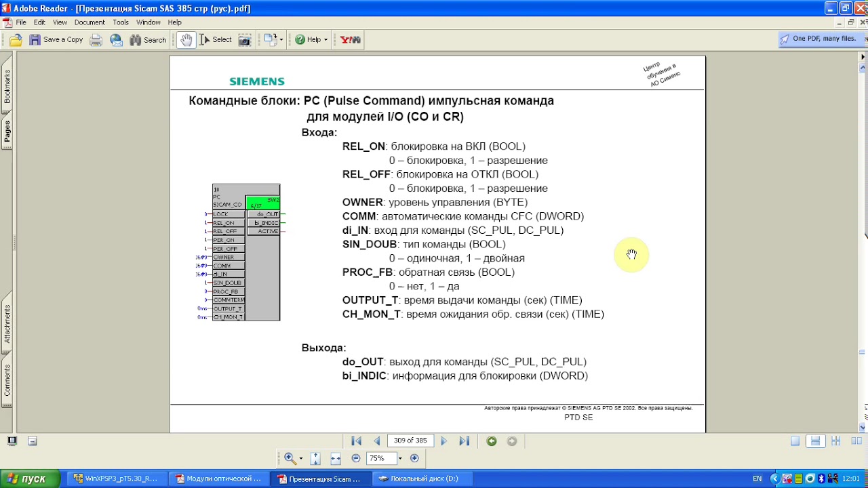
Task: Click the zoom in plus button
Action: (414, 459)
